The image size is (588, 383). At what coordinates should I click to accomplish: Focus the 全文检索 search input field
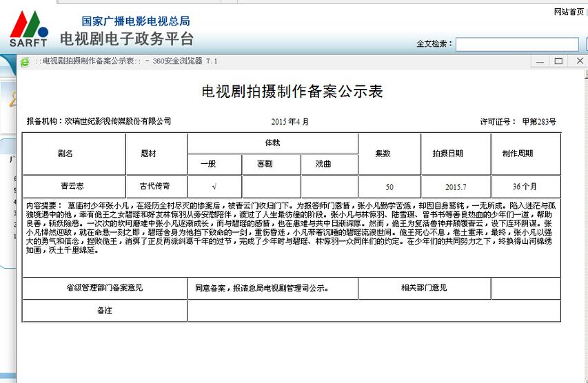[517, 44]
